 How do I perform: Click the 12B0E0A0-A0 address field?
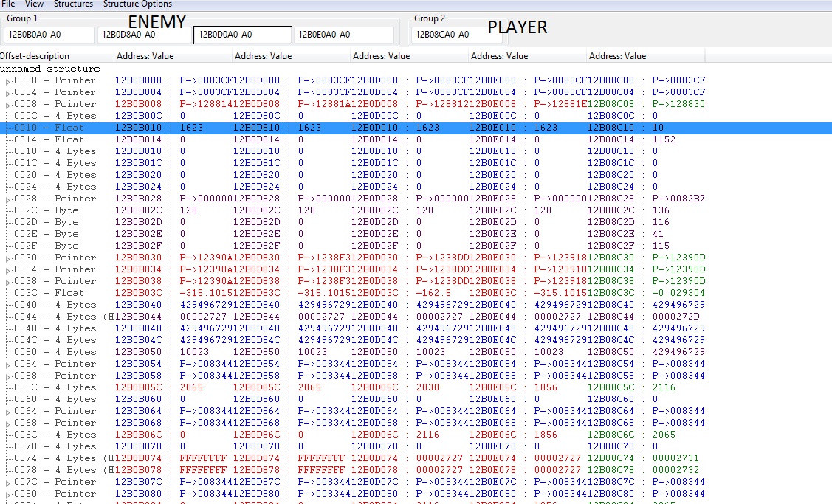(344, 35)
